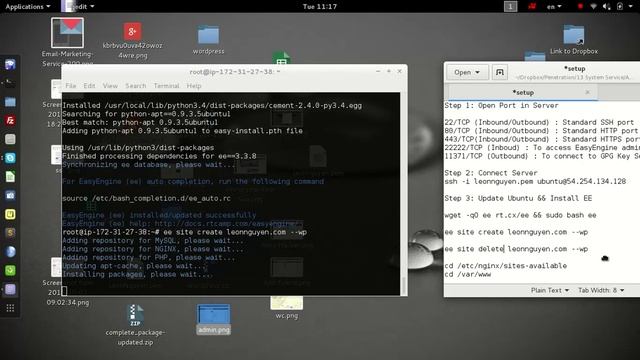This screenshot has width=640, height=360.
Task: Open the blue file manager dock icon
Action: (10, 102)
